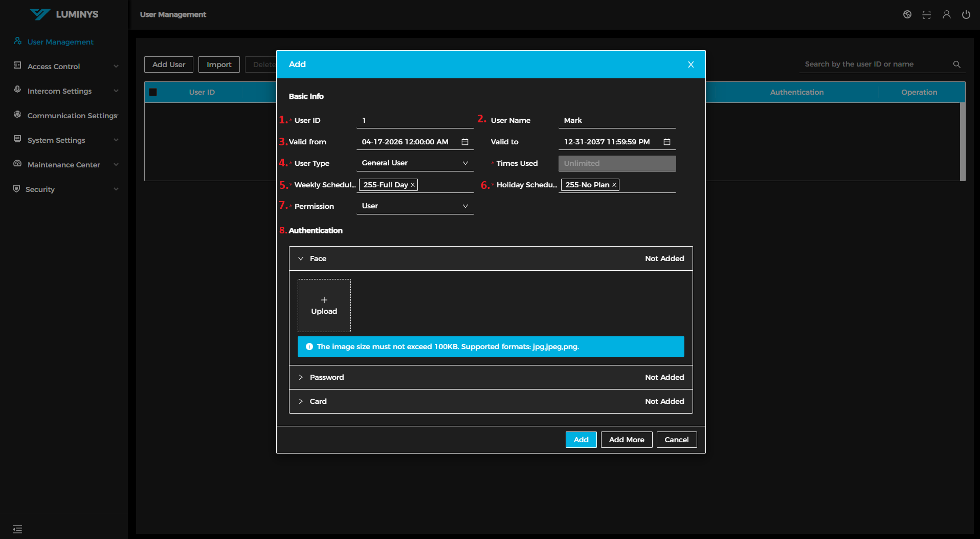This screenshot has width=980, height=539.
Task: Collapse the sidebar menu icon
Action: (17, 529)
